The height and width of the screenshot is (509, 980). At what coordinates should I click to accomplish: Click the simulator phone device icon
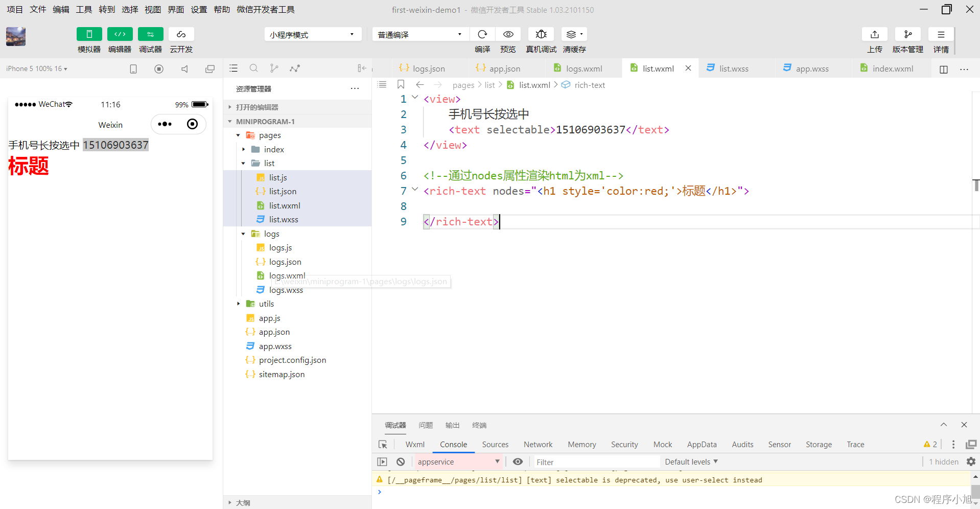[133, 68]
